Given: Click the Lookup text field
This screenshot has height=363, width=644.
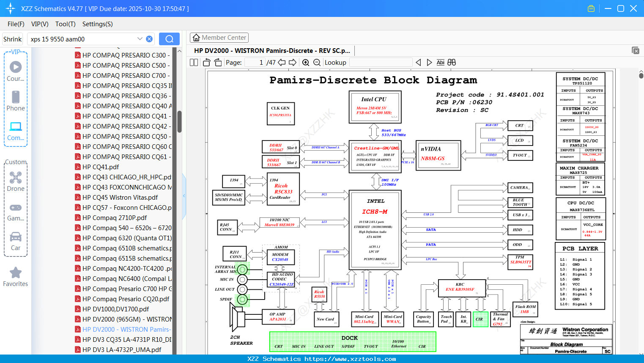Looking at the screenshot, I should 381,62.
